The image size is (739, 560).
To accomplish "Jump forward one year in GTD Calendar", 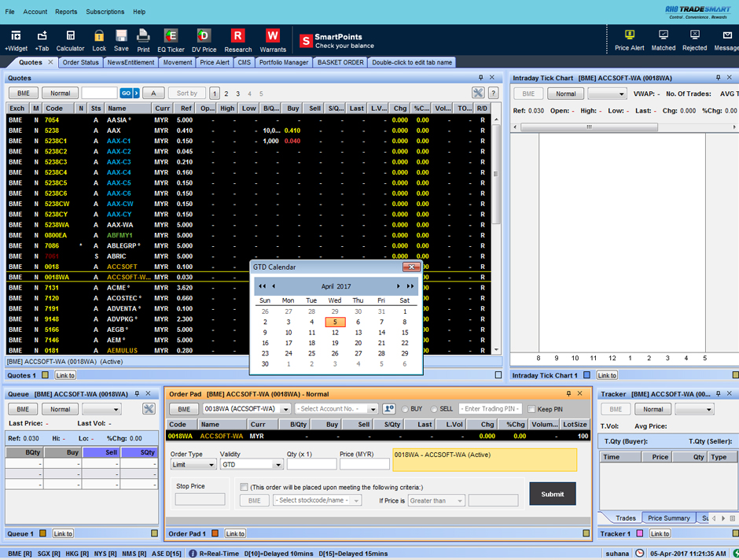I will [410, 286].
